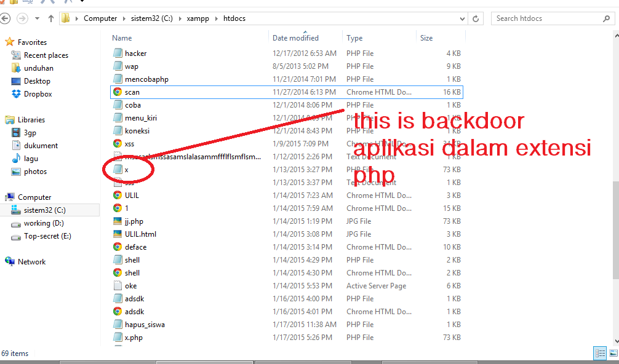Switch to large icons view
Screen dimensions: 619x364
613,354
